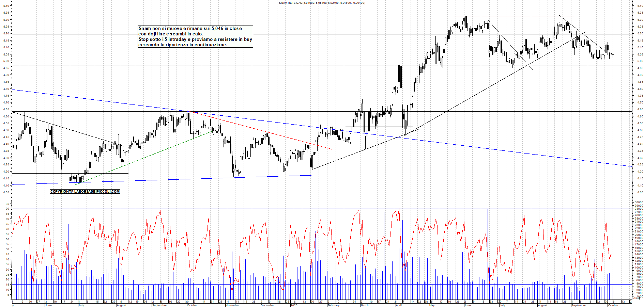
Task: Select the 'Snam non si muove' annotation line
Action: (x=190, y=29)
